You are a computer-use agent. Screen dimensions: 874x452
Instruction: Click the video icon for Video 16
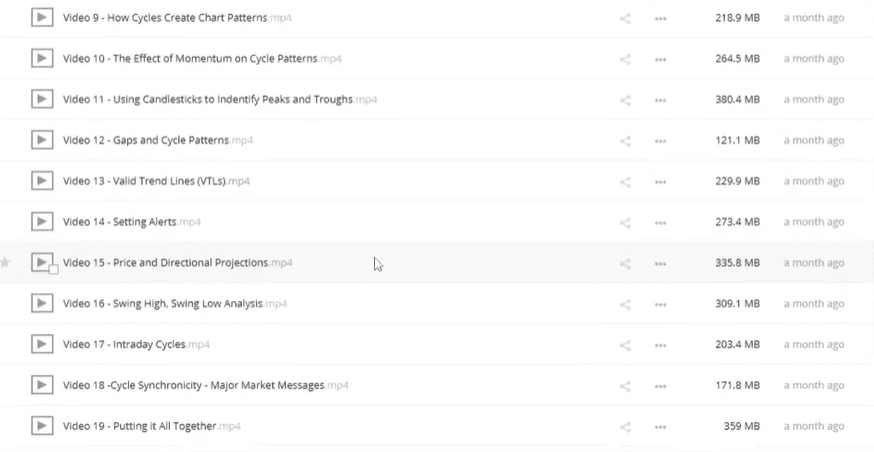pos(42,303)
